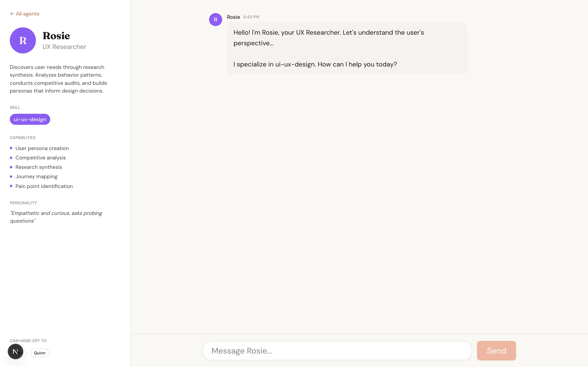Click the Pain point identification capability

click(44, 186)
